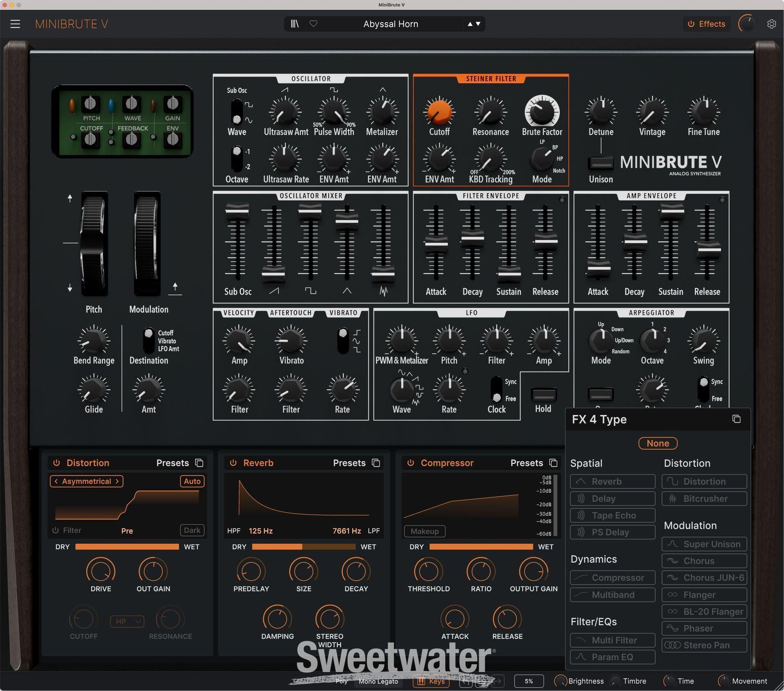Screen dimensions: 784x691
Task: Disable the Reverb effect power button
Action: [x=233, y=463]
